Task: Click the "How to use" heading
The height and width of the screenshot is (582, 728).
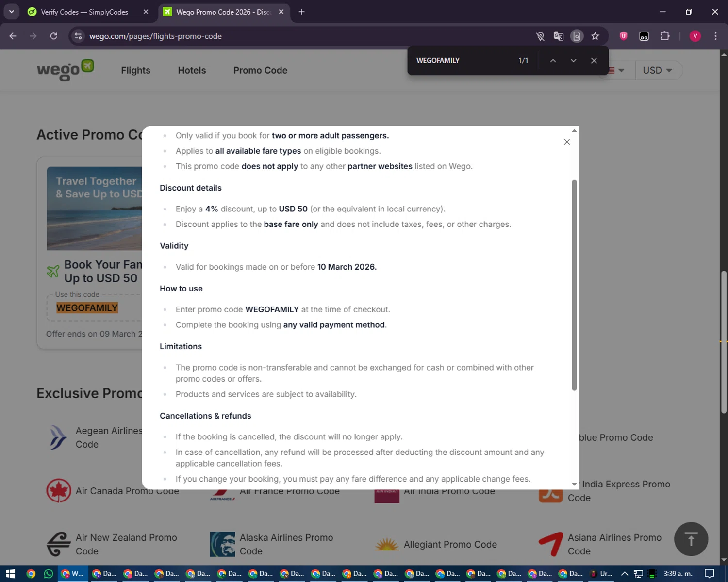Action: tap(181, 289)
